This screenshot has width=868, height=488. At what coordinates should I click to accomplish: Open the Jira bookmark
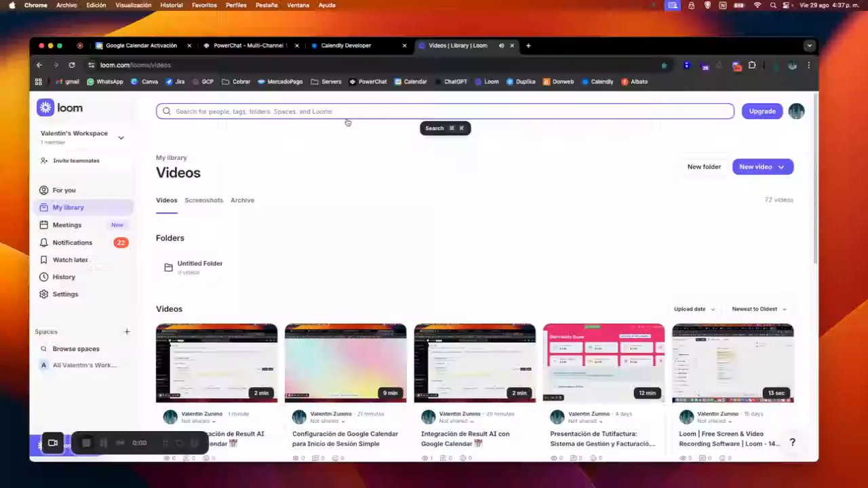click(x=175, y=81)
